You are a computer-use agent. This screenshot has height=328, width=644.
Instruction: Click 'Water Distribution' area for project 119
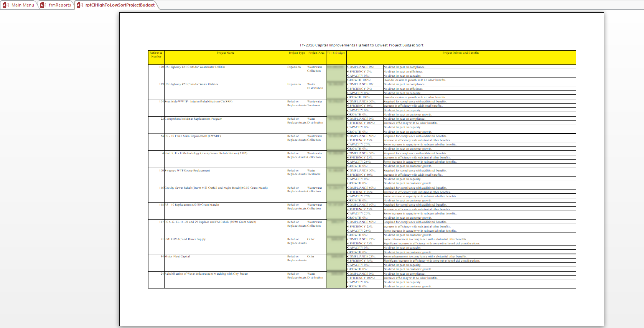(x=315, y=86)
